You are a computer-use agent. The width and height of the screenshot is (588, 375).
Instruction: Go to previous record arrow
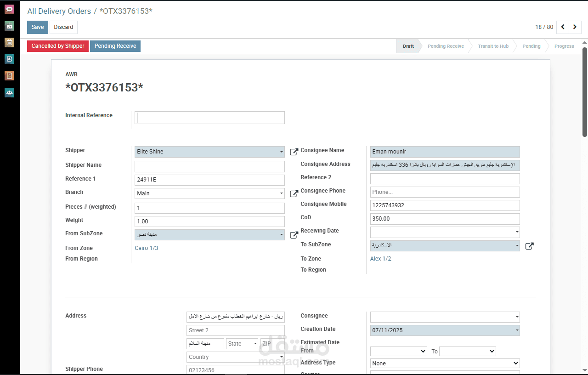563,27
